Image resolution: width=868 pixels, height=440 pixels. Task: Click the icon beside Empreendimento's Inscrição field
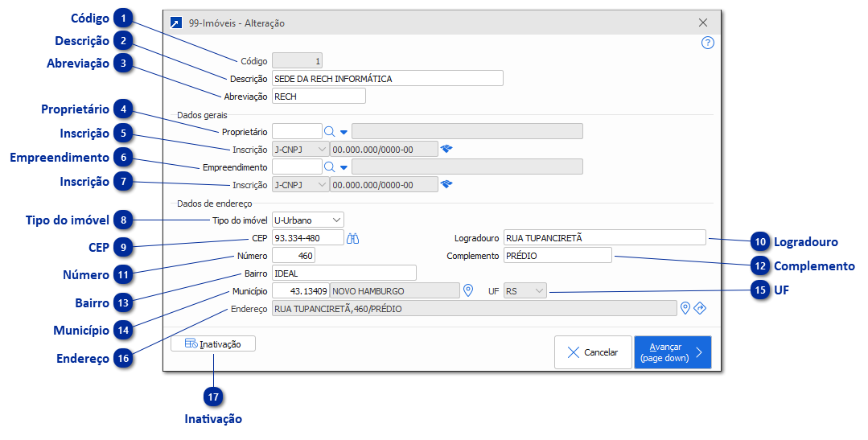(446, 184)
